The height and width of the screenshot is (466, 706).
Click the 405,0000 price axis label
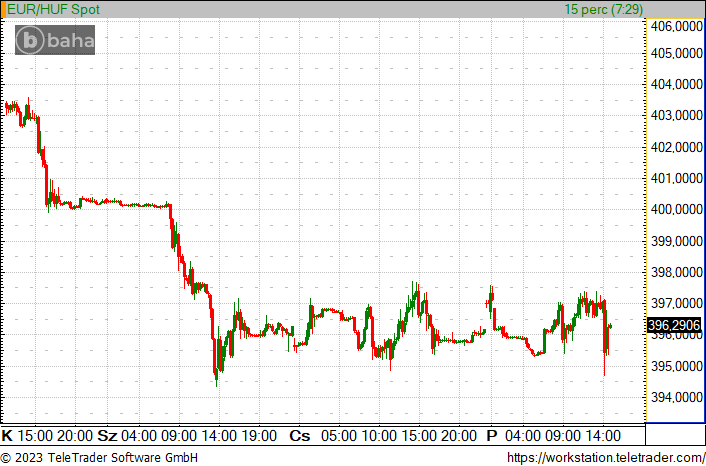click(677, 54)
